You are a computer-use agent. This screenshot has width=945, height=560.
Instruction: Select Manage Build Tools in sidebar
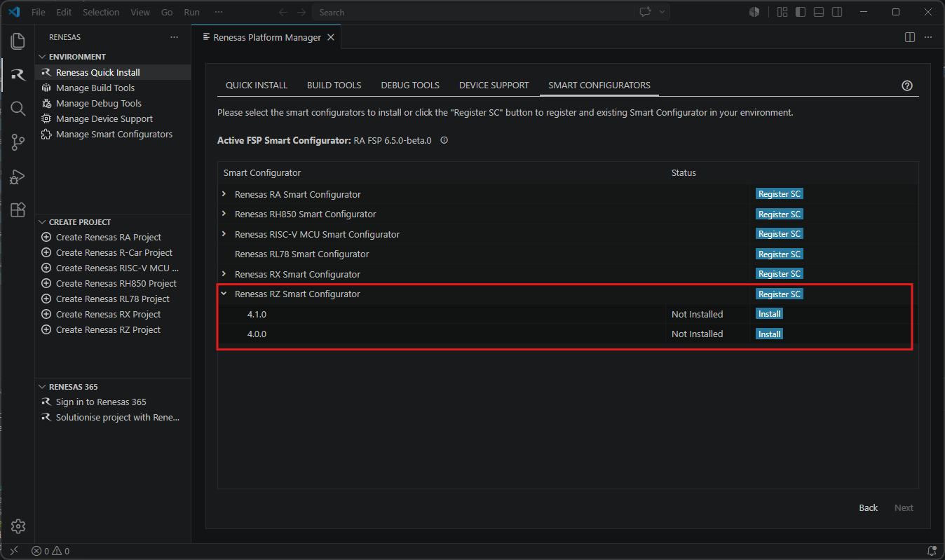[x=113, y=88]
